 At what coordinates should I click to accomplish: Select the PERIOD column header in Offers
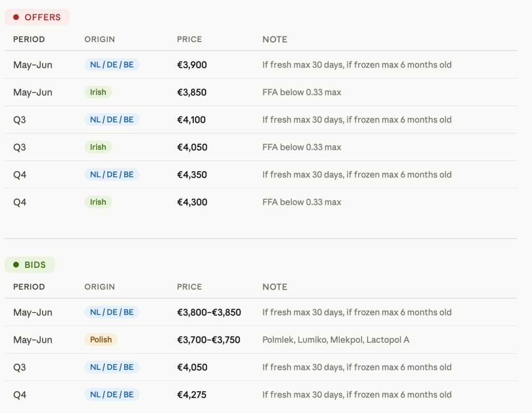tap(29, 40)
